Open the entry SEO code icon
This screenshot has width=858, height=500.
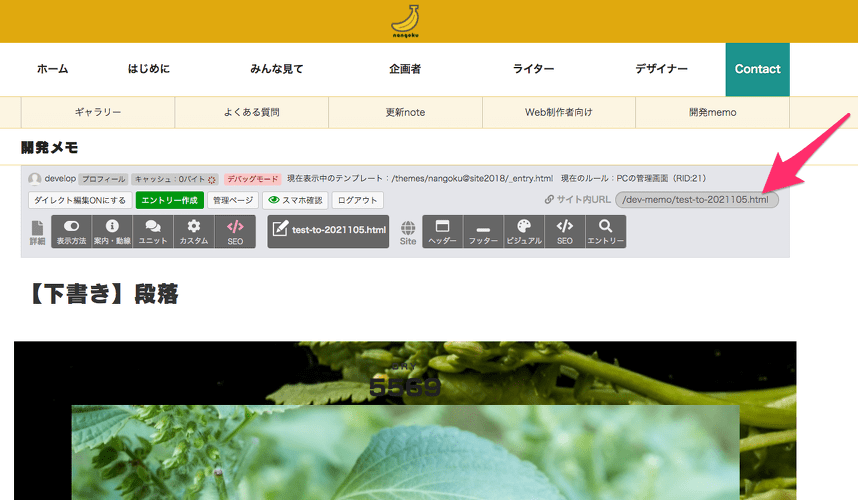[x=235, y=231]
